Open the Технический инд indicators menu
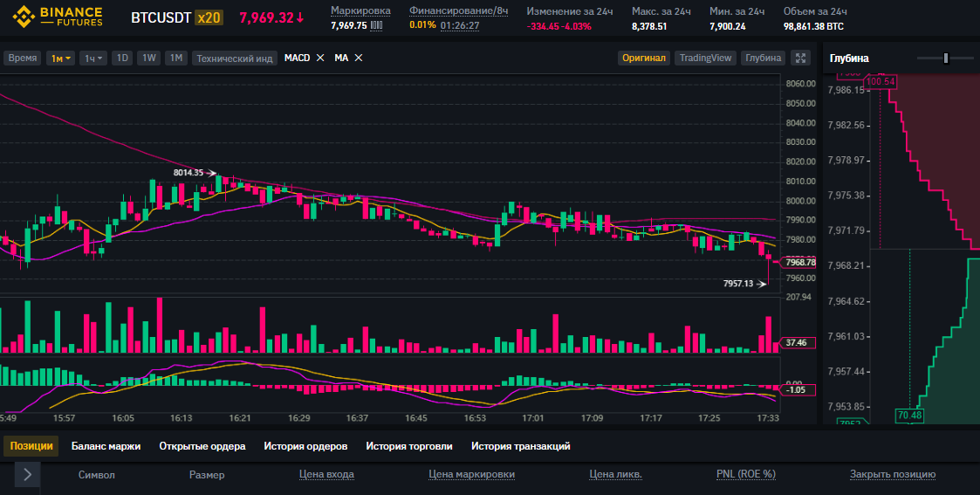 click(235, 58)
